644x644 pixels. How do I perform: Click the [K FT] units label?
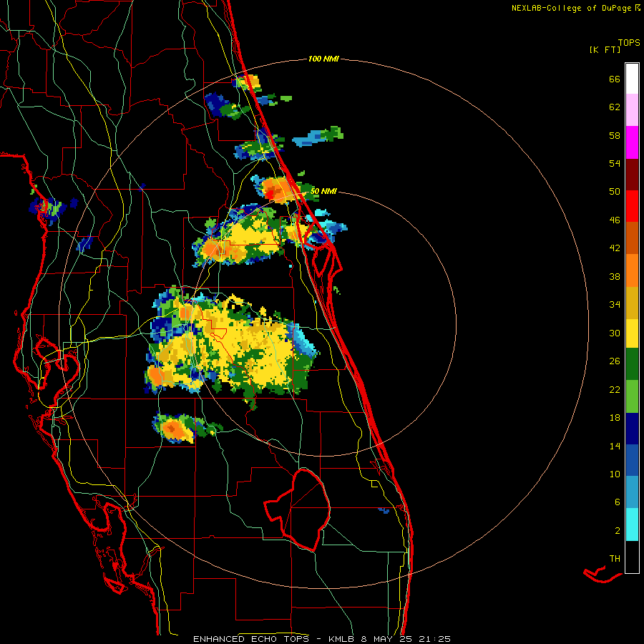click(605, 49)
